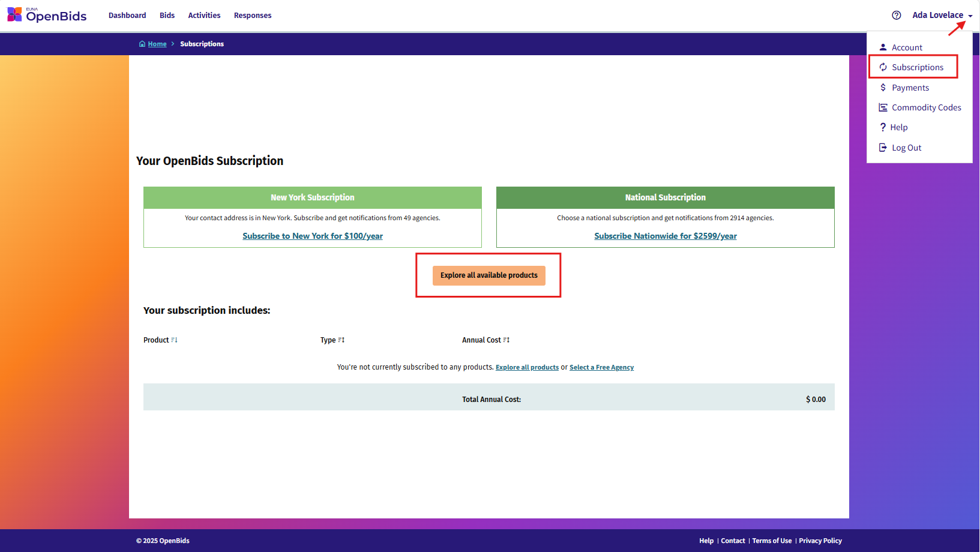Follow the Select a Free Agency link

pos(601,367)
